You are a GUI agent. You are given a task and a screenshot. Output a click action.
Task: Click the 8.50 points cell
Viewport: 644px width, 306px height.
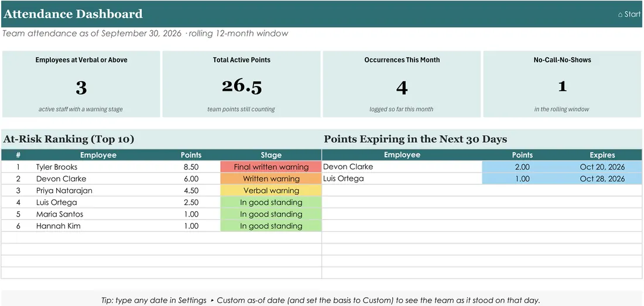click(x=191, y=167)
